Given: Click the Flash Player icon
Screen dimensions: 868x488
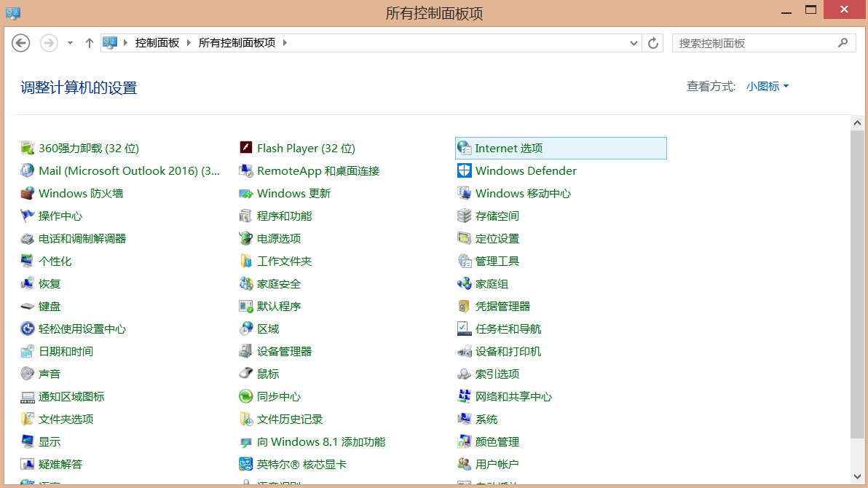Looking at the screenshot, I should tap(246, 148).
